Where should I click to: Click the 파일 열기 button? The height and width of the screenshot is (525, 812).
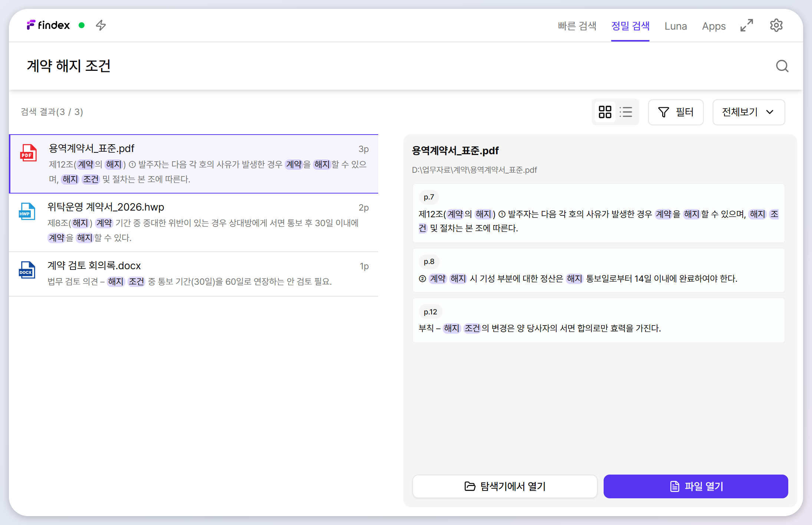click(x=696, y=486)
